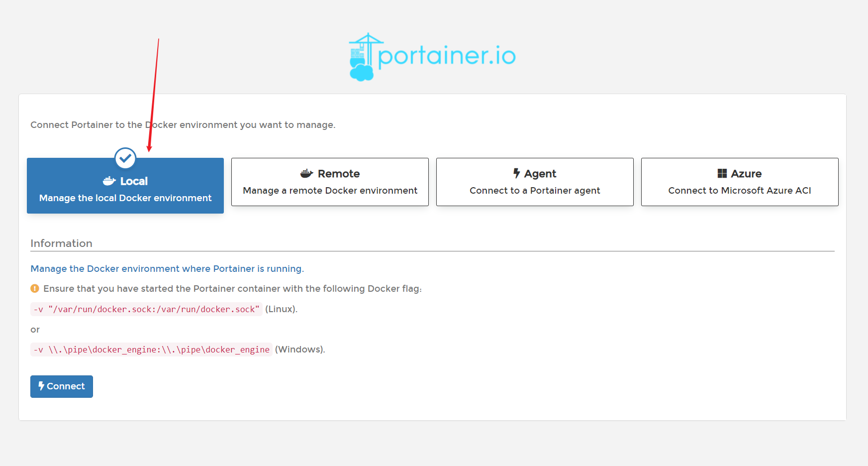Viewport: 868px width, 466px height.
Task: Click 'Connect Portainer to the Docker environment' text
Action: [183, 125]
